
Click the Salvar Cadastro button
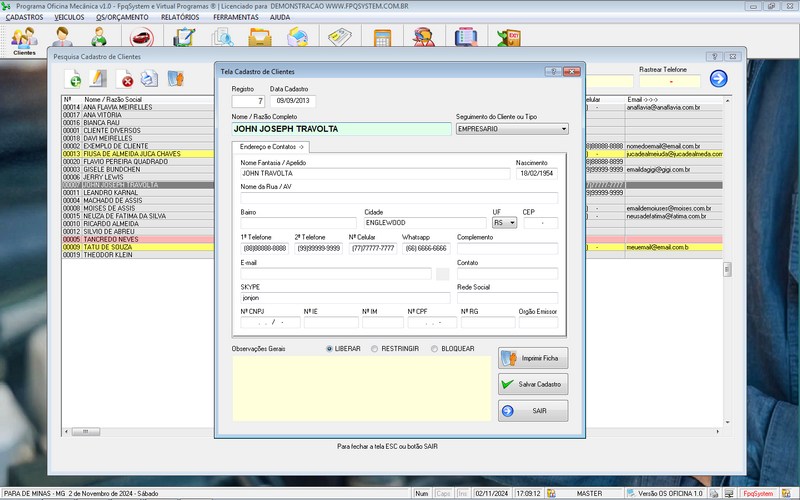(532, 384)
